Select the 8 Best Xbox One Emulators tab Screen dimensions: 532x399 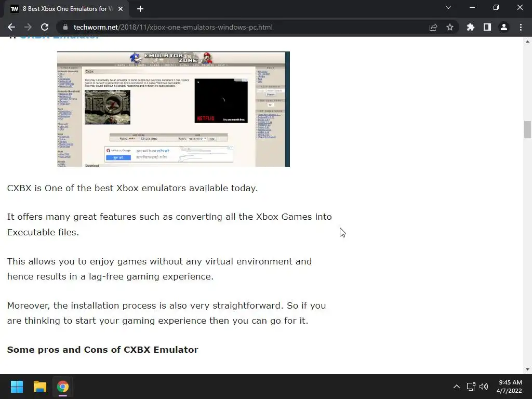[x=66, y=9]
